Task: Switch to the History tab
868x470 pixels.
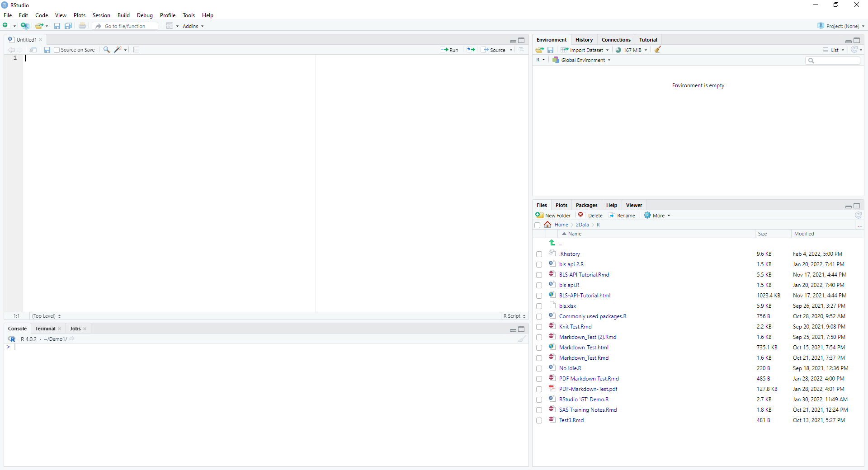Action: pyautogui.click(x=584, y=40)
